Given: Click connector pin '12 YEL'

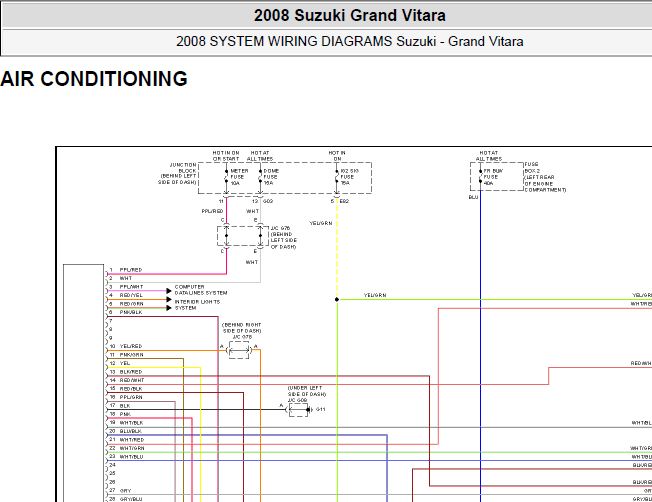Looking at the screenshot, I should coord(120,363).
